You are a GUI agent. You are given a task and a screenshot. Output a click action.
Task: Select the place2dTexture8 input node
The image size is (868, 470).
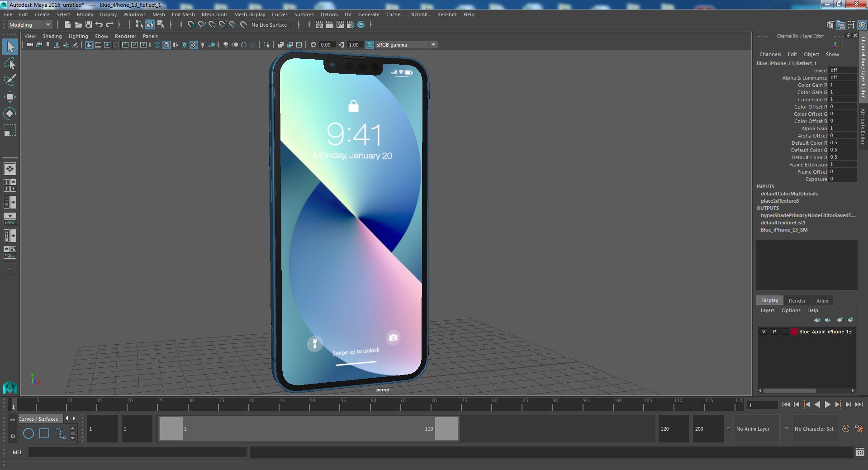pyautogui.click(x=780, y=201)
